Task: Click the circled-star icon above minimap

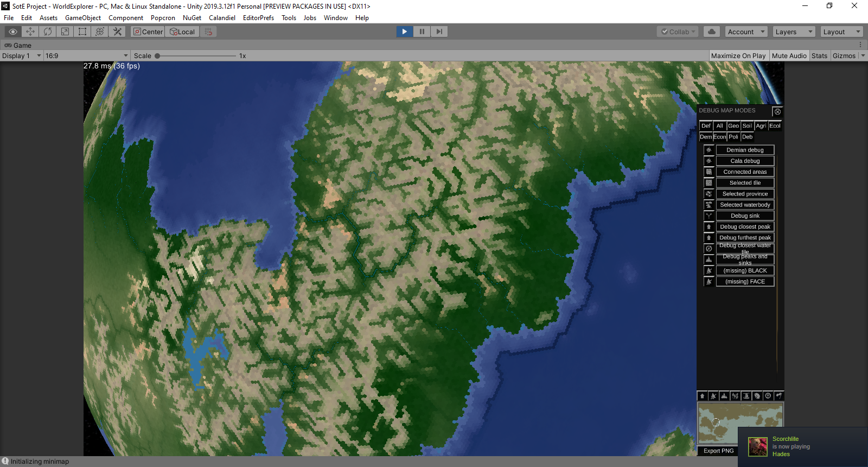Action: pos(768,396)
